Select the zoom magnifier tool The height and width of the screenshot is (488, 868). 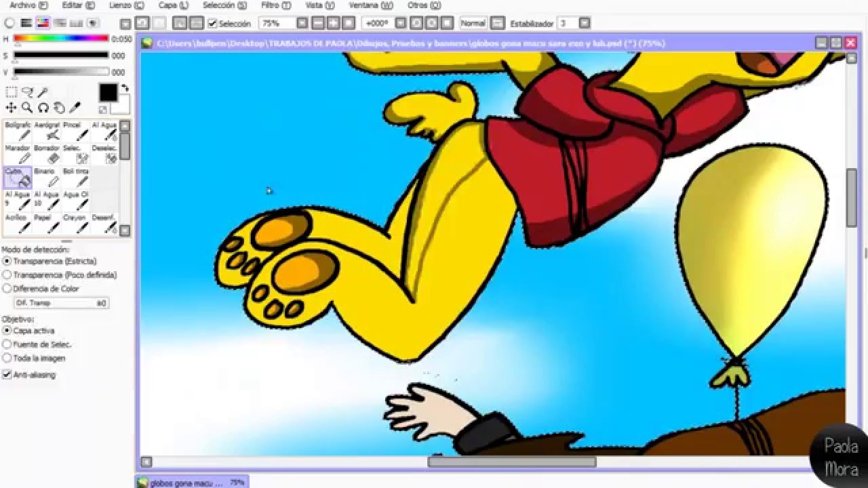click(27, 108)
